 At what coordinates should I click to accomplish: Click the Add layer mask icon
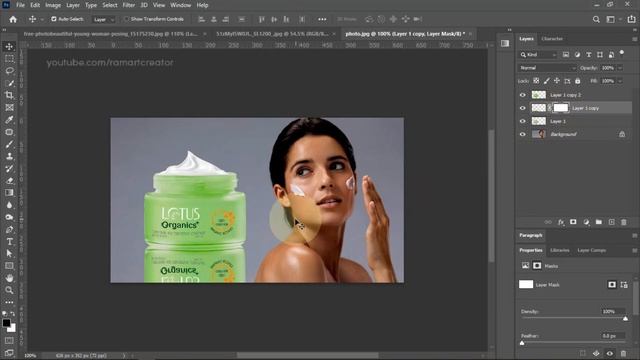(x=573, y=222)
